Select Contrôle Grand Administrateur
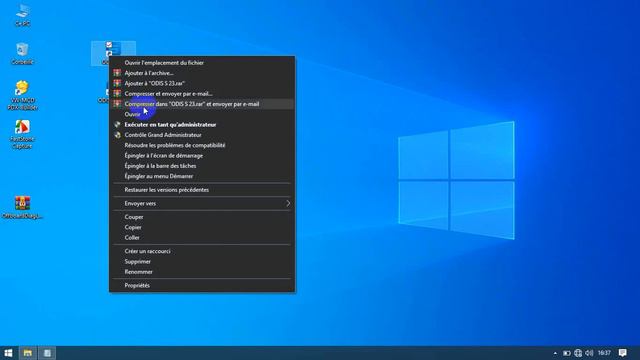 pos(202,135)
